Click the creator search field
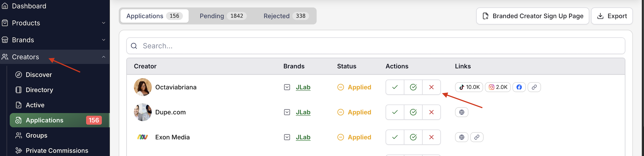Screen dimensions: 644x156 click(376, 46)
